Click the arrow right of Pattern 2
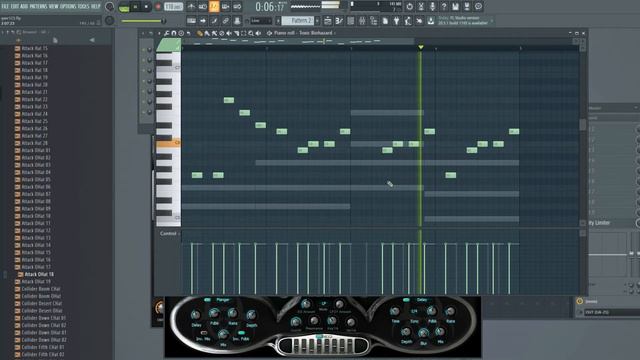 (x=318, y=20)
